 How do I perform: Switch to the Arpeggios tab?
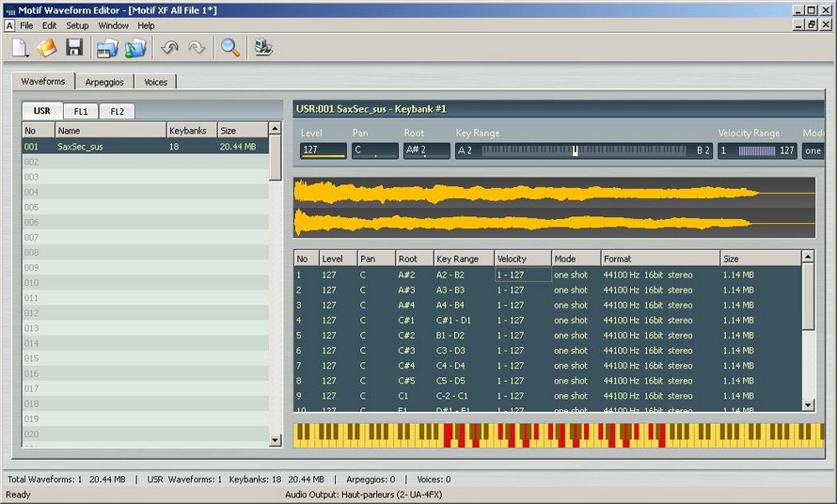pos(104,82)
